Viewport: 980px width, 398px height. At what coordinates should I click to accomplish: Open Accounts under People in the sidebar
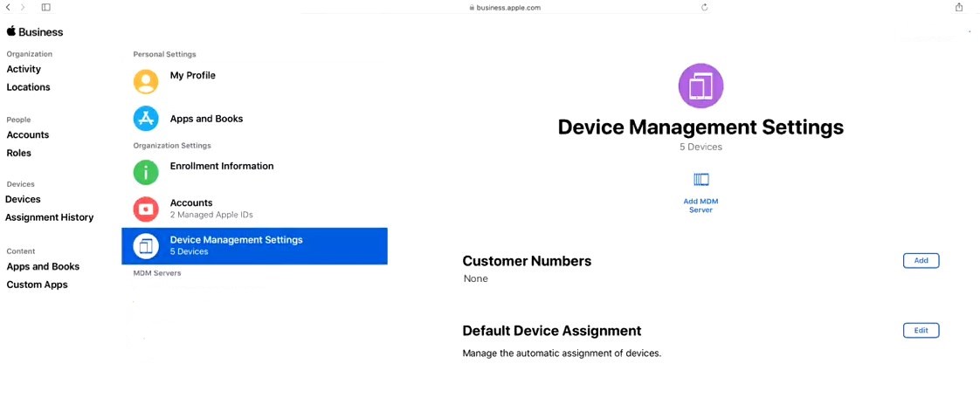pyautogui.click(x=27, y=135)
